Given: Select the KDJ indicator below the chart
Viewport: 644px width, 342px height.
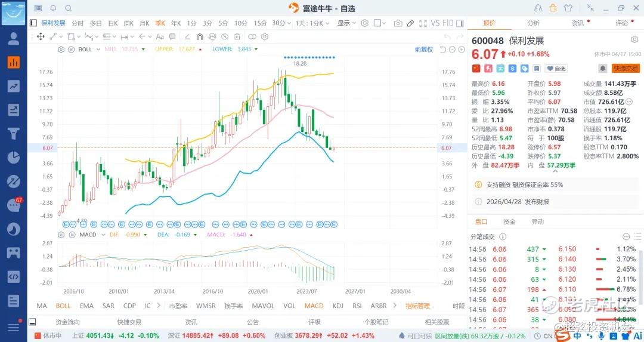Looking at the screenshot, I should pyautogui.click(x=338, y=306).
